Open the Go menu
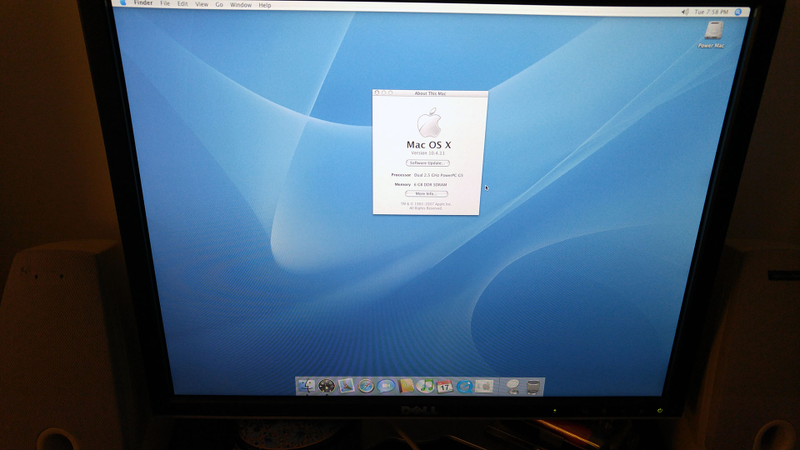 pos(219,5)
